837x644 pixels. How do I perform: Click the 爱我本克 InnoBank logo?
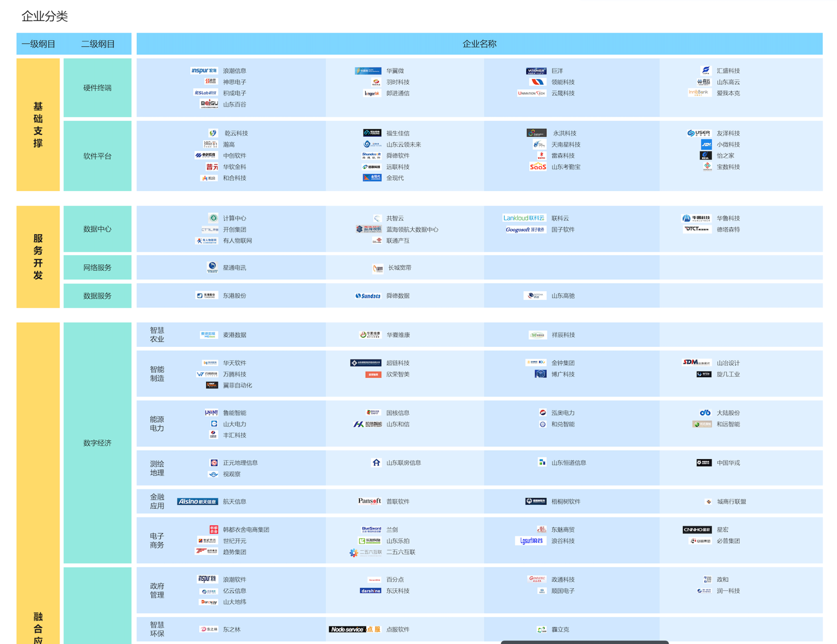coord(699,93)
